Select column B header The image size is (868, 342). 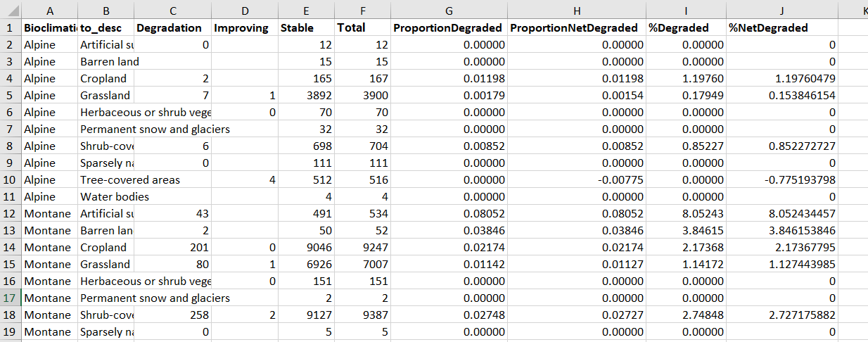[106, 10]
